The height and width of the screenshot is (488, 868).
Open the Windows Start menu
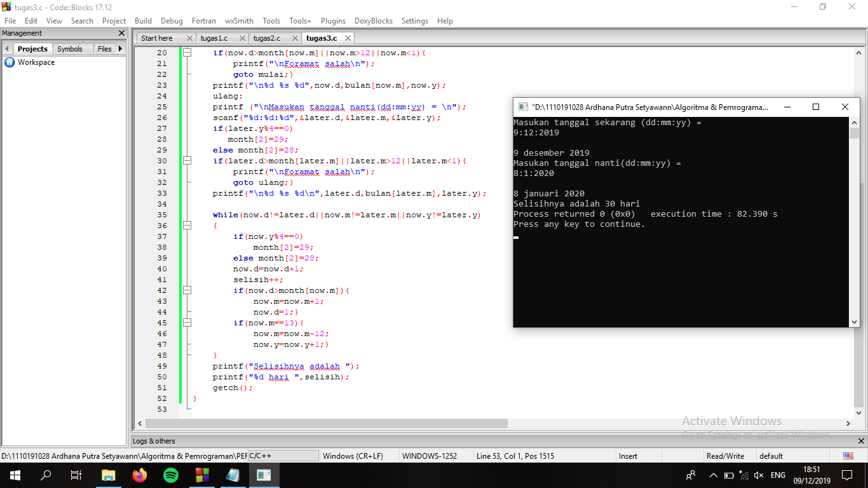point(15,475)
